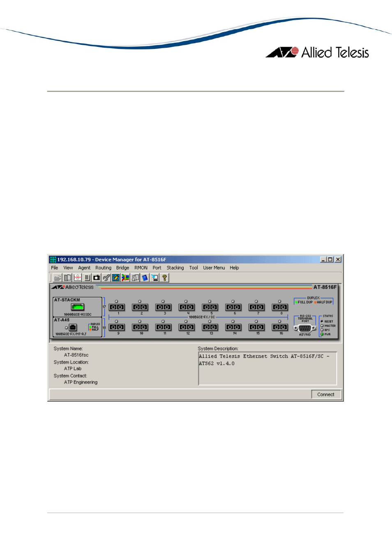Click the HALF DUP duplex legend
Screen dimensions: 392x555
323,302
